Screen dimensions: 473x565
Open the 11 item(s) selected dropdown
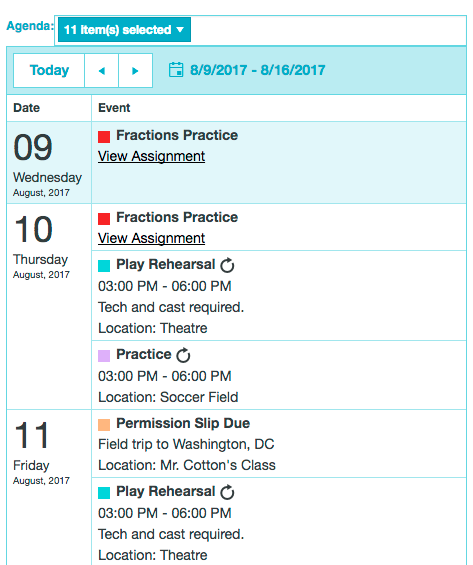pos(124,30)
